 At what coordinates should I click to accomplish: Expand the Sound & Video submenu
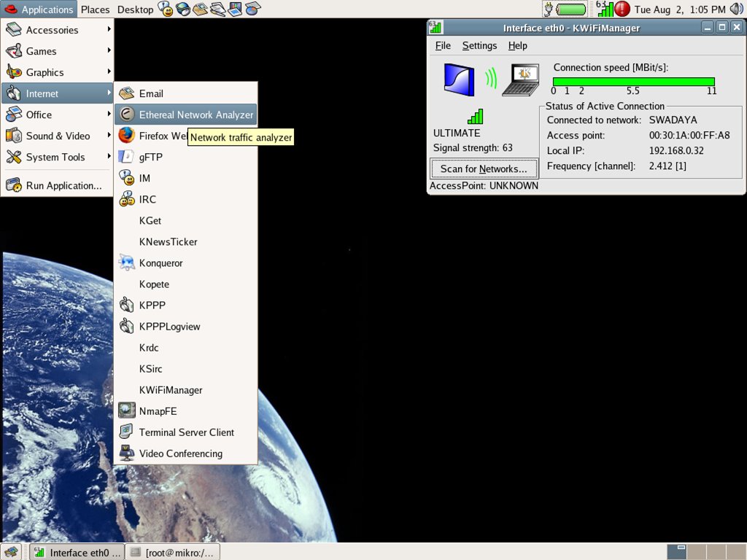pos(57,136)
